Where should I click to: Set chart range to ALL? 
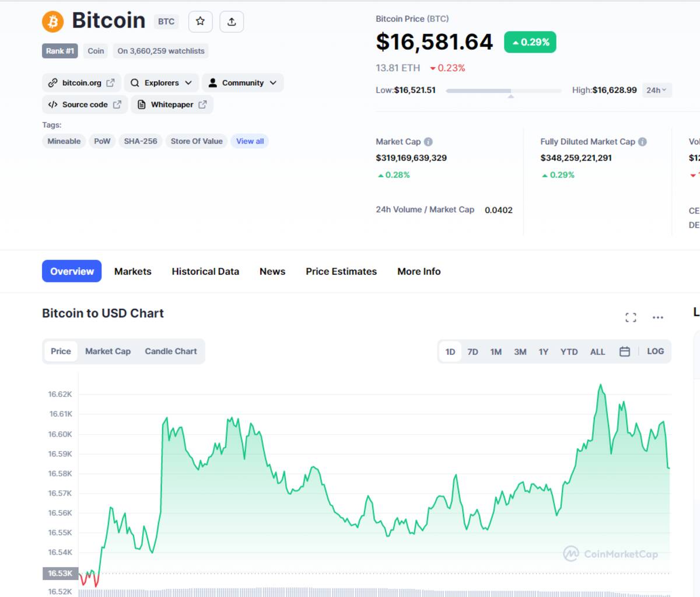coord(597,352)
